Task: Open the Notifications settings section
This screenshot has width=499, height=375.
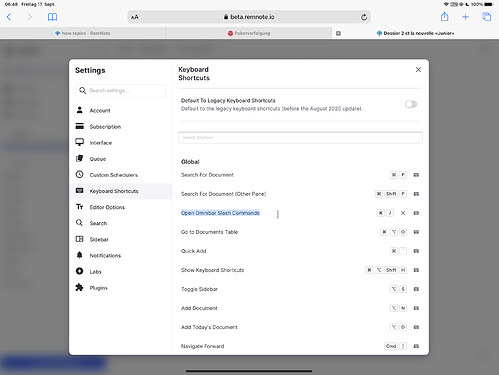Action: coord(121,255)
